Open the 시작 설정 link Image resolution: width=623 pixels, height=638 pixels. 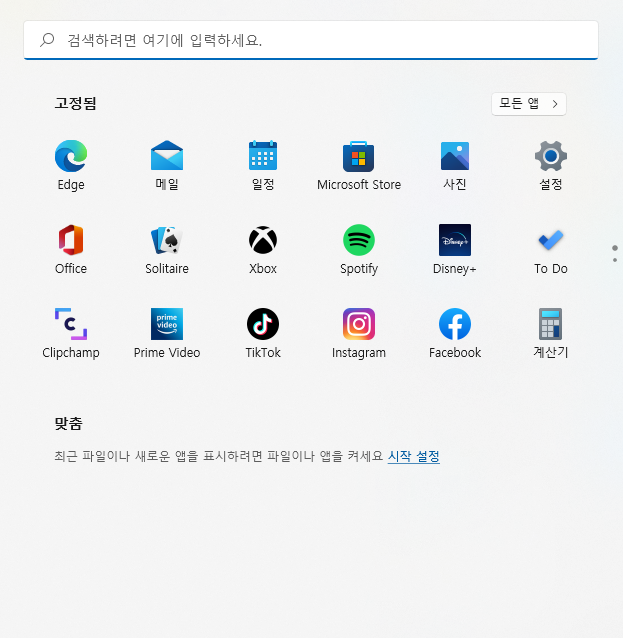[x=413, y=456]
